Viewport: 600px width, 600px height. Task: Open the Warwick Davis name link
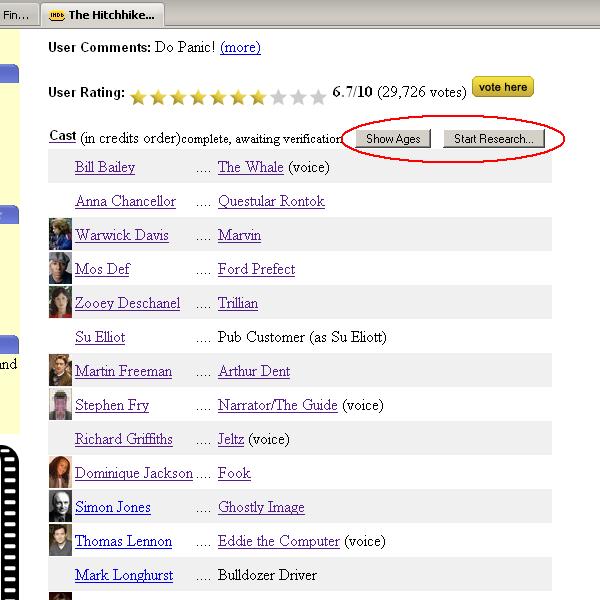click(x=122, y=235)
